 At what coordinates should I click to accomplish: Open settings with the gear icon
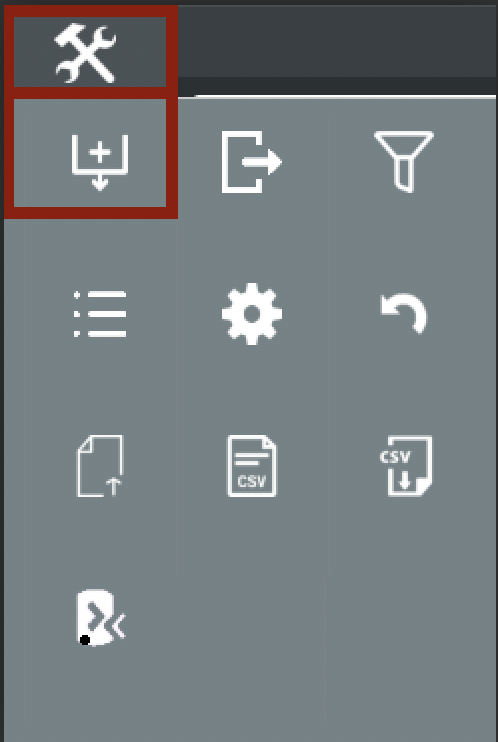(x=252, y=314)
